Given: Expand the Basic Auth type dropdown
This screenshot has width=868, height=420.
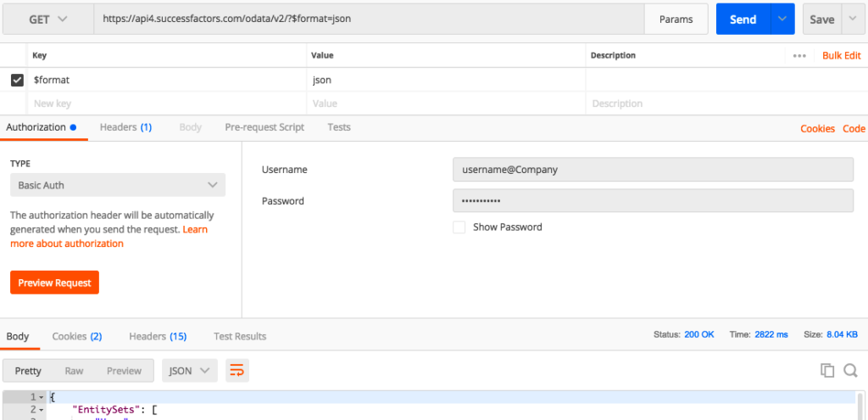Looking at the screenshot, I should point(118,185).
